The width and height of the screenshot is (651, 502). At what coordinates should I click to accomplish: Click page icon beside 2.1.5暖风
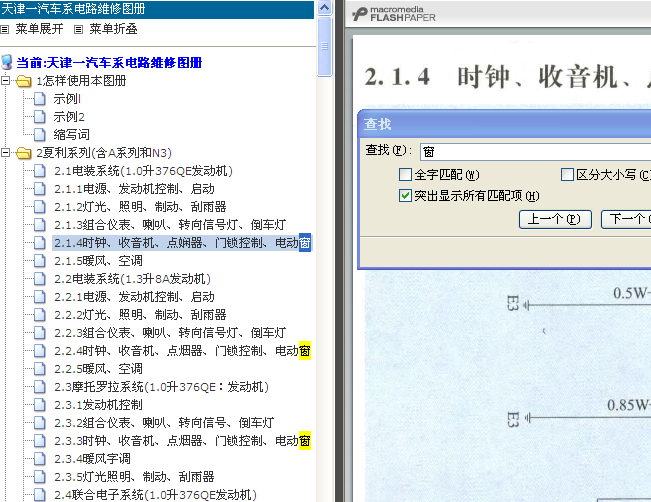40,261
